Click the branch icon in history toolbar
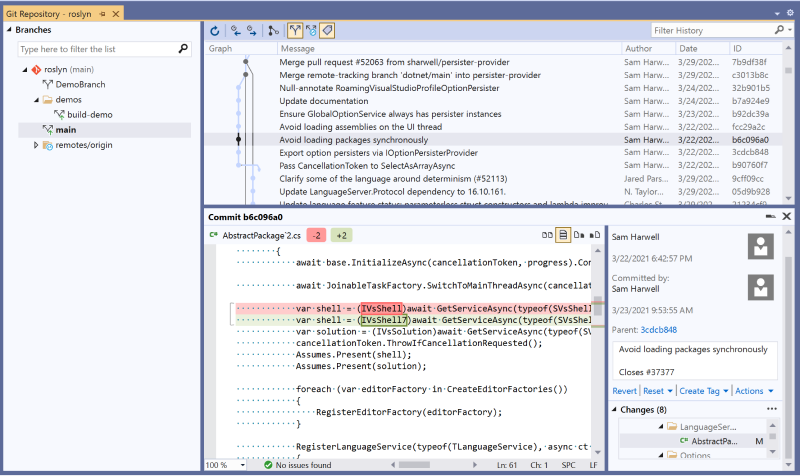This screenshot has height=476, width=800. click(274, 30)
